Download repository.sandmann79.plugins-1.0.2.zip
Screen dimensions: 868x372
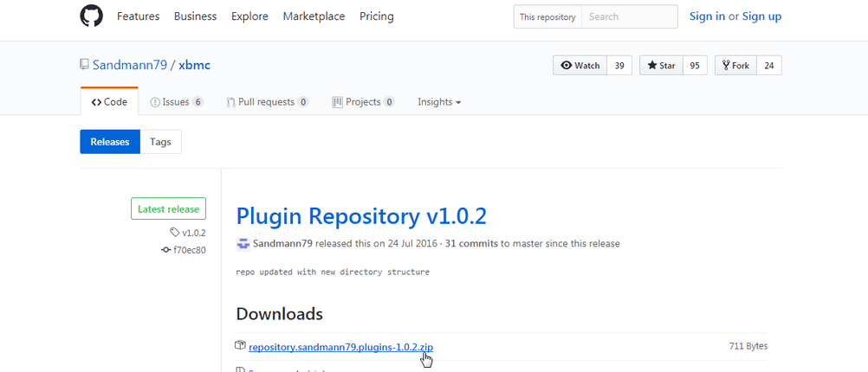click(340, 347)
